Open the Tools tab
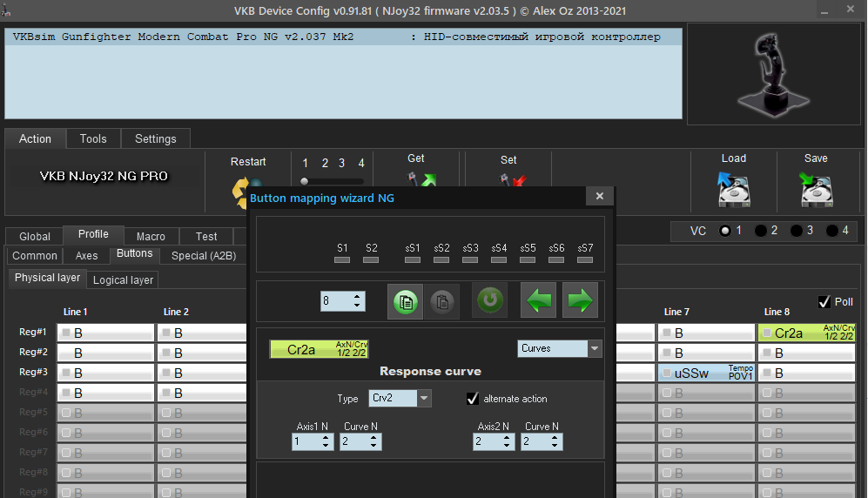The height and width of the screenshot is (498, 868). point(93,139)
